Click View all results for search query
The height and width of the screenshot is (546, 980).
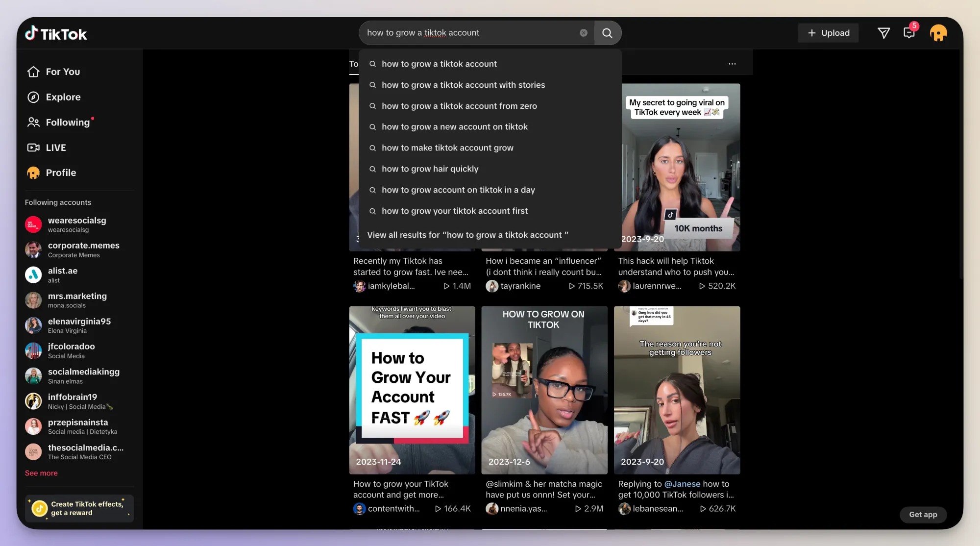[x=467, y=235]
